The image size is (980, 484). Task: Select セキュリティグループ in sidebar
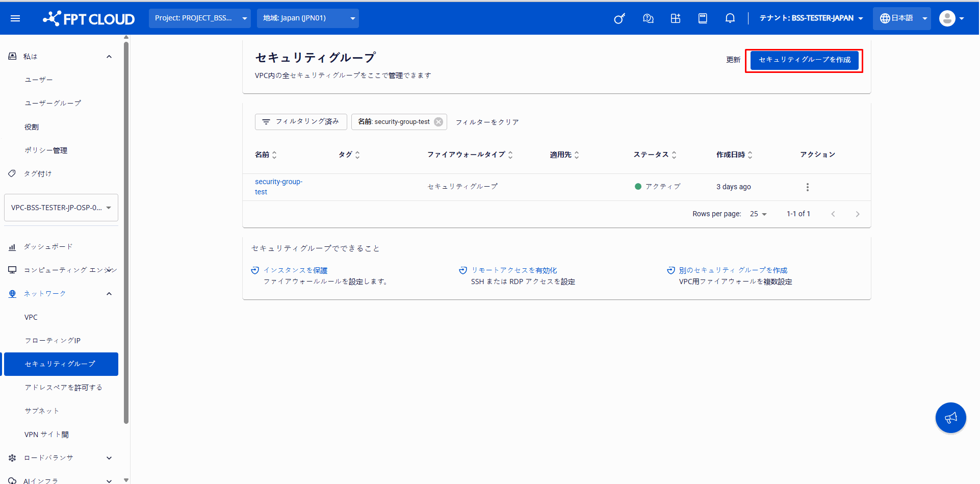(x=61, y=364)
